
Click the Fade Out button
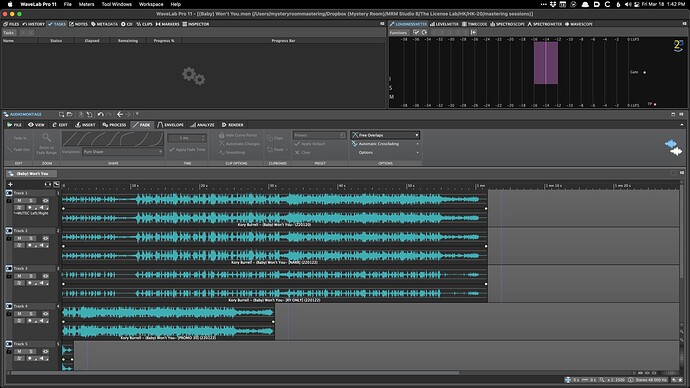click(x=18, y=150)
